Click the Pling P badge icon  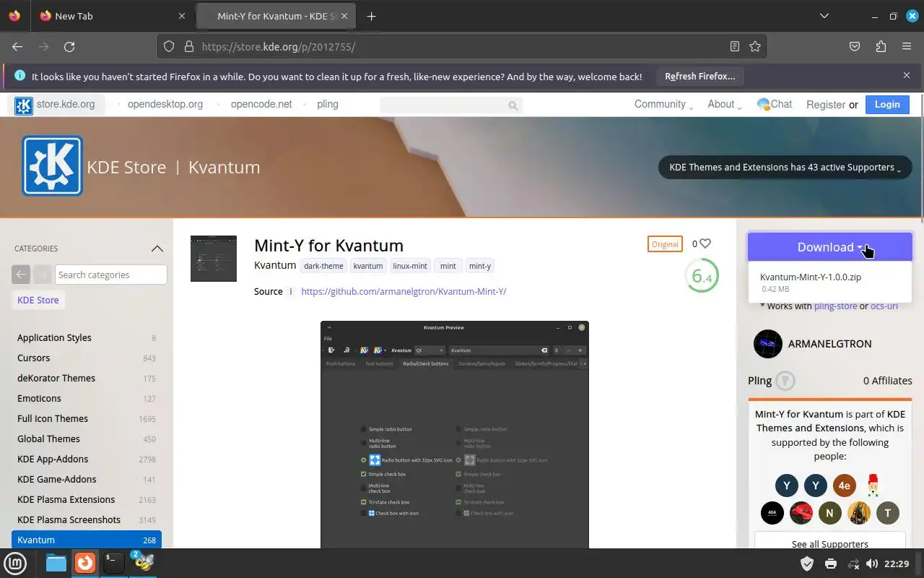pyautogui.click(x=785, y=381)
